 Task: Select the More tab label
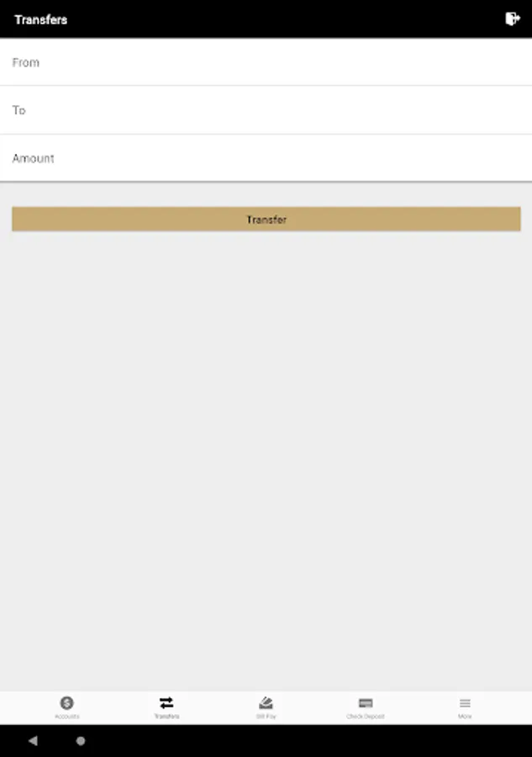tap(465, 717)
